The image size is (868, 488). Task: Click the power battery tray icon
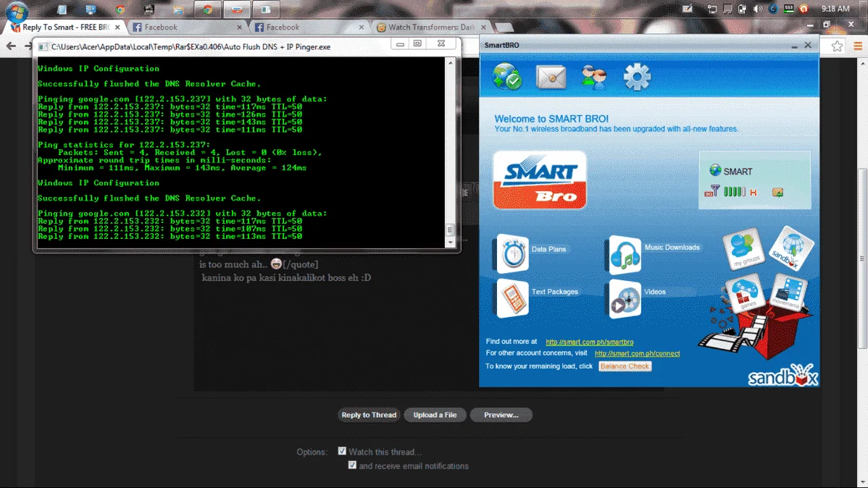click(x=743, y=9)
